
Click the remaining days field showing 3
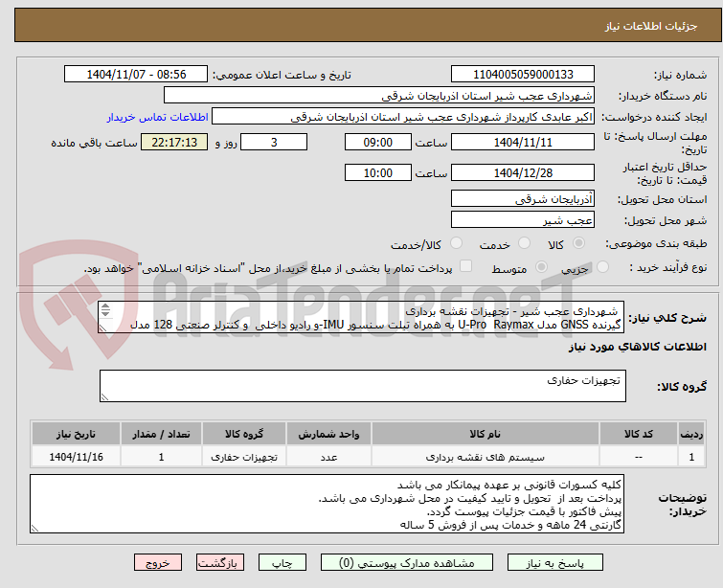click(274, 142)
